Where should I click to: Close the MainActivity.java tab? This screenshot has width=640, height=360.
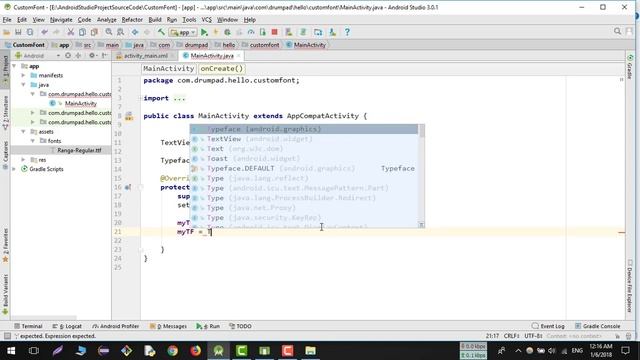238,56
